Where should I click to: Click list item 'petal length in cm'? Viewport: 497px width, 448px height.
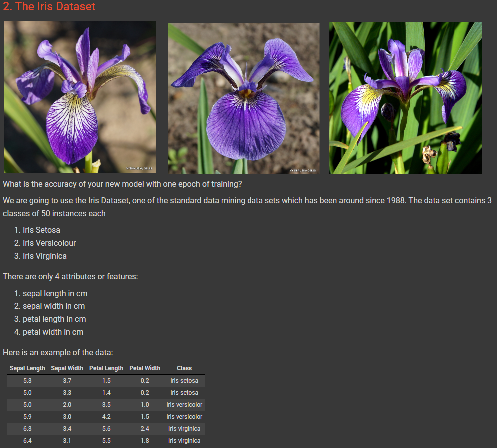(x=54, y=319)
